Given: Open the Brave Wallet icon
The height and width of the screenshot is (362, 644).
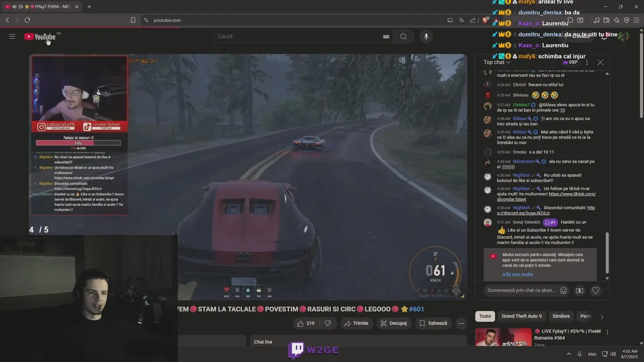Looking at the screenshot, I should pyautogui.click(x=606, y=20).
